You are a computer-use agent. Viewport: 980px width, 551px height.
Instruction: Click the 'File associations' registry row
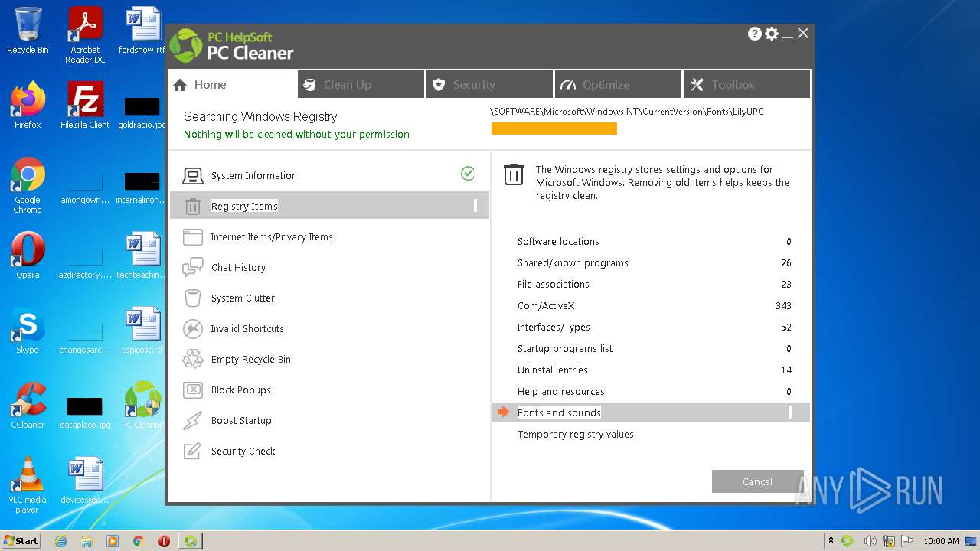coord(651,285)
